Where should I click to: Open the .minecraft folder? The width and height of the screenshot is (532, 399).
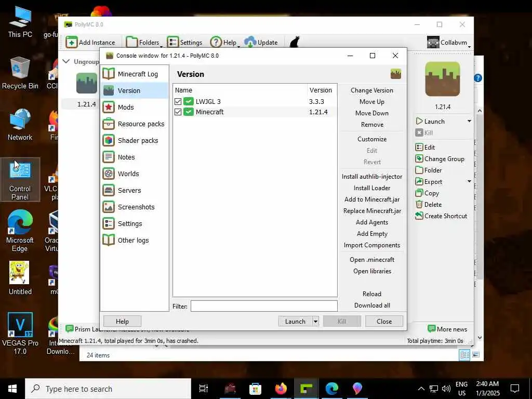[372, 260]
